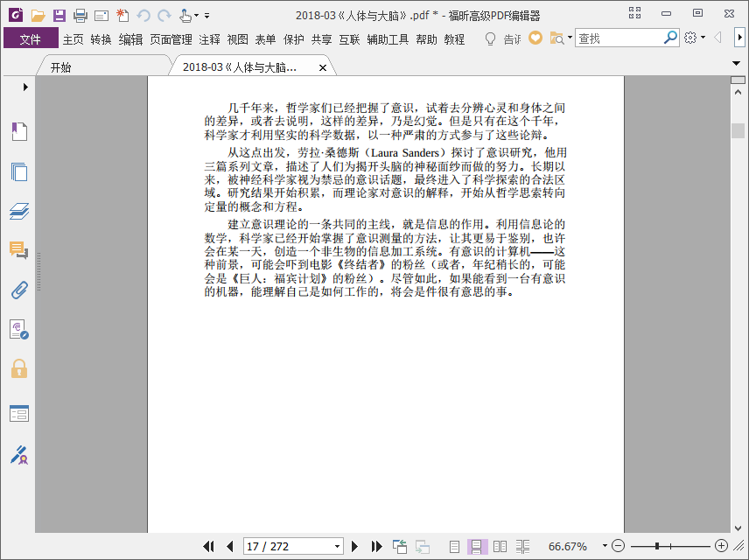Expand the left navigation panel arrow
Viewport: 749px width, 560px height.
click(x=25, y=87)
